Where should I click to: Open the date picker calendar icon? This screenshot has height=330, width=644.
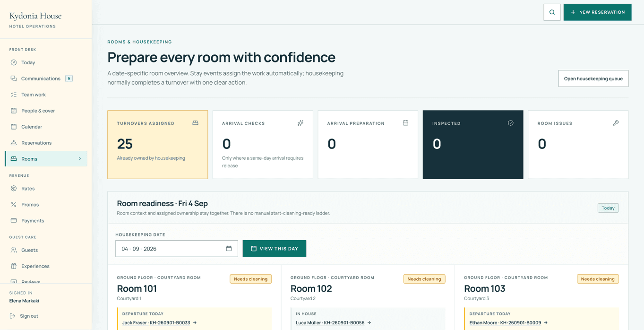click(x=229, y=249)
